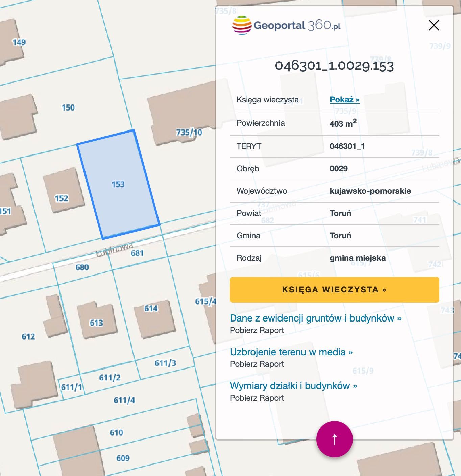Click parcel label 149 on map
This screenshot has height=476, width=461.
pos(19,42)
